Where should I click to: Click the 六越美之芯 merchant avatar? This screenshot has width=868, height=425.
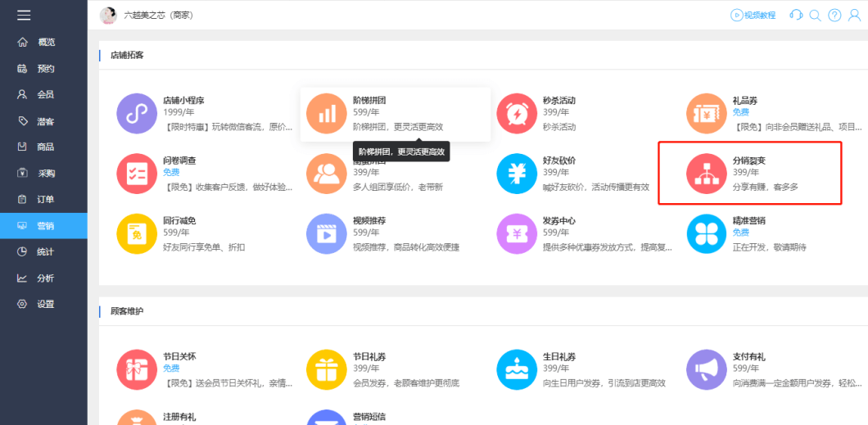pyautogui.click(x=108, y=16)
